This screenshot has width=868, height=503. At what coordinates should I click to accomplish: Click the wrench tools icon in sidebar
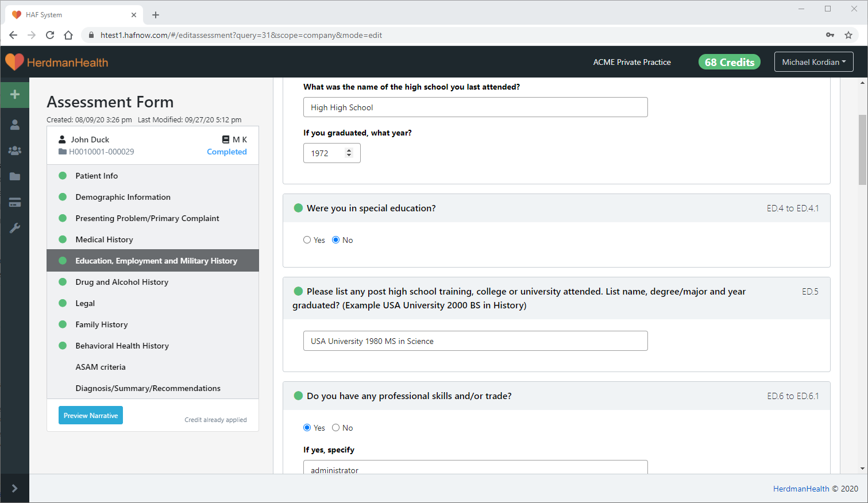(15, 228)
